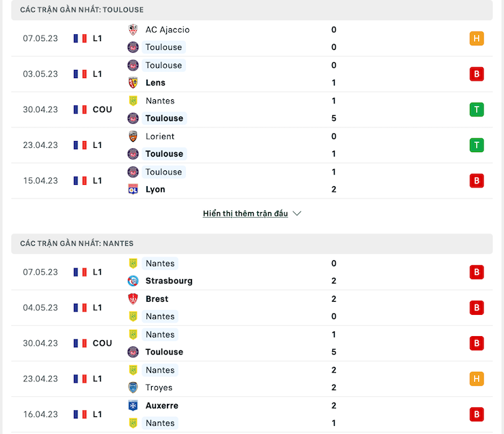Click the Lorient club crest icon
The width and height of the screenshot is (504, 434).
[133, 136]
